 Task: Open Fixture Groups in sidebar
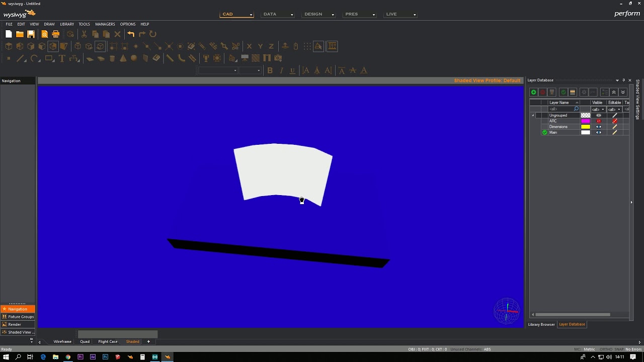coord(18,317)
